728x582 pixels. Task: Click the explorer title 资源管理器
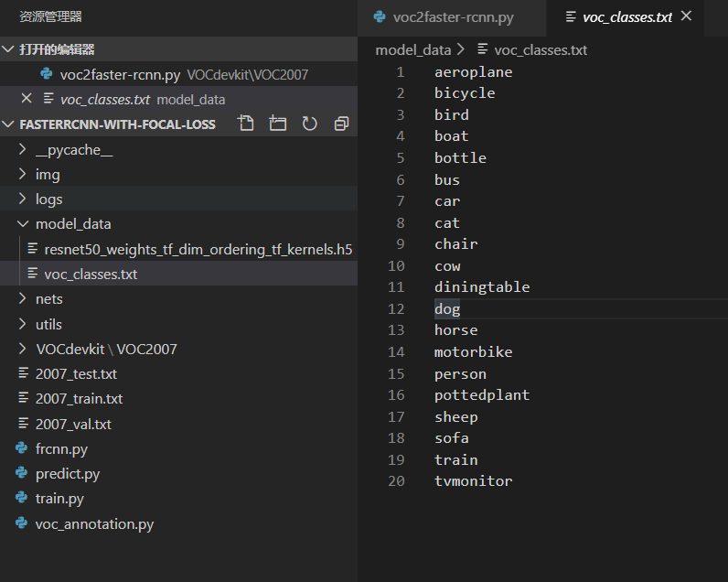pos(50,16)
